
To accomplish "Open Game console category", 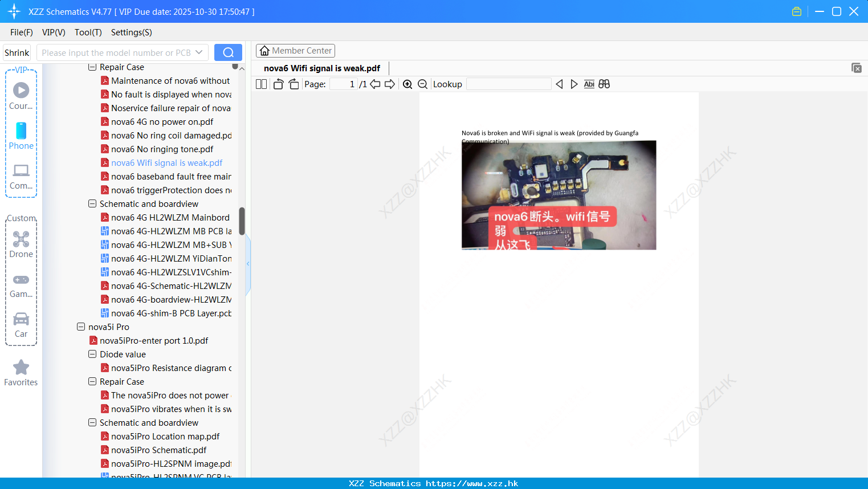I will point(21,285).
